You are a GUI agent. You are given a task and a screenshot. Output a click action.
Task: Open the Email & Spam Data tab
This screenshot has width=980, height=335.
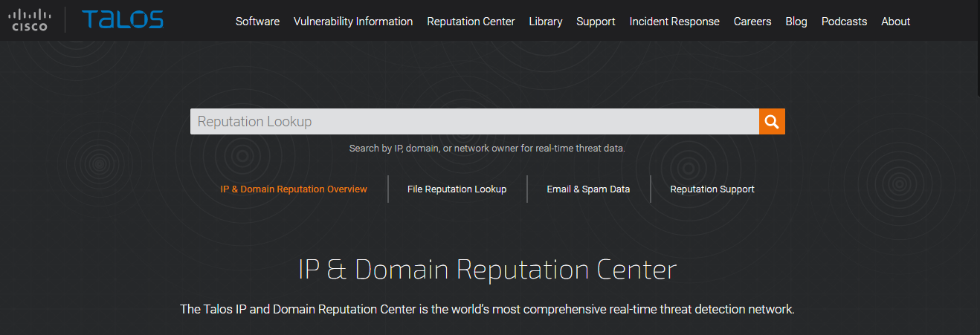point(588,189)
